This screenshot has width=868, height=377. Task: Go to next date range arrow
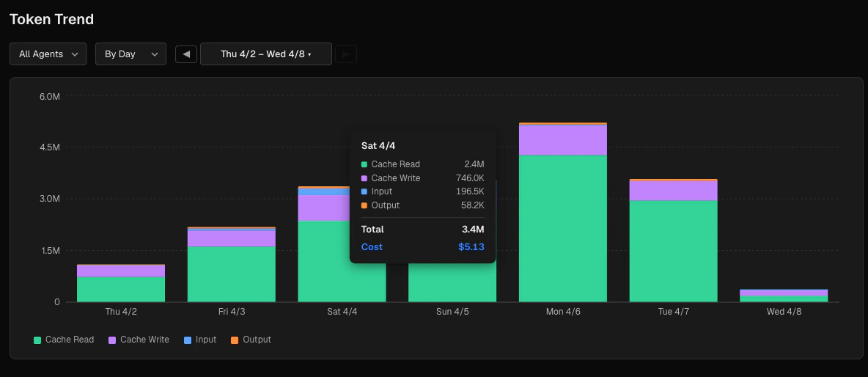[346, 54]
